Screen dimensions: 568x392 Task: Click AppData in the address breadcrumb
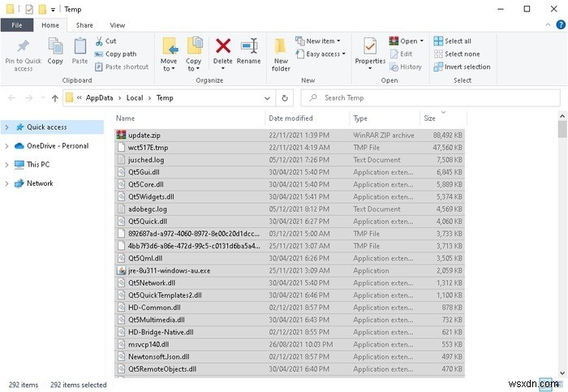[x=99, y=98]
